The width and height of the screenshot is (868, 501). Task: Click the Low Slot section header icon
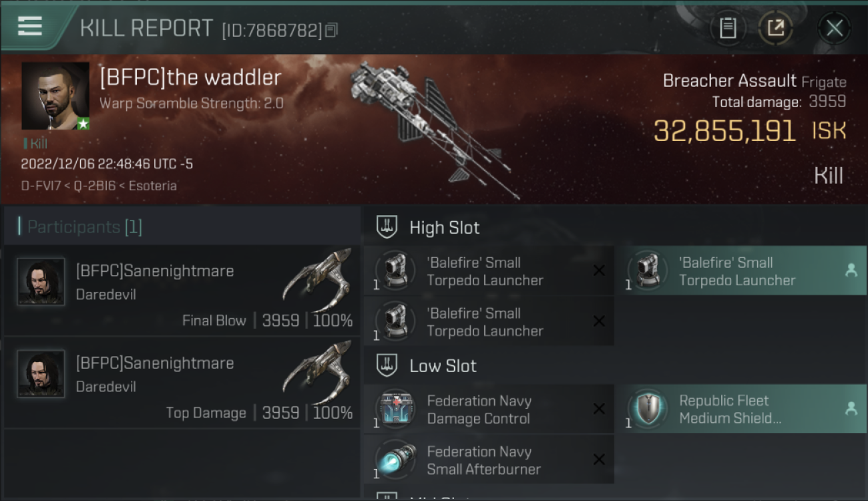coord(388,365)
